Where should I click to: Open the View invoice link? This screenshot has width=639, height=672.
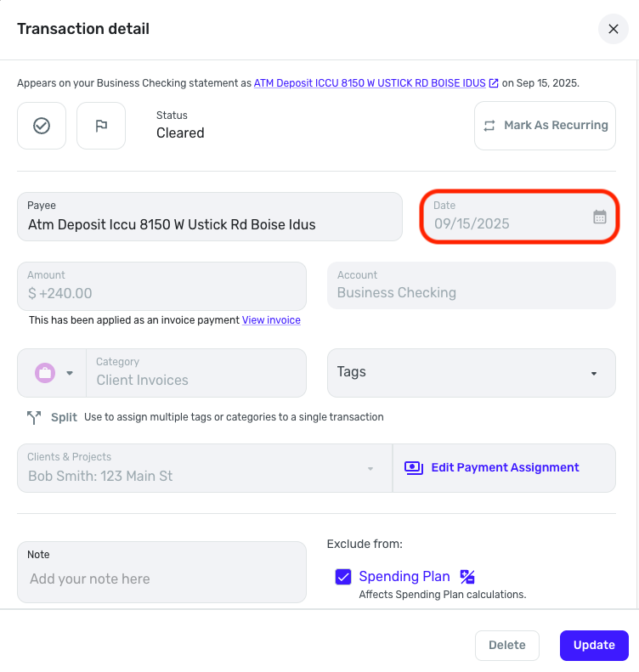click(271, 320)
